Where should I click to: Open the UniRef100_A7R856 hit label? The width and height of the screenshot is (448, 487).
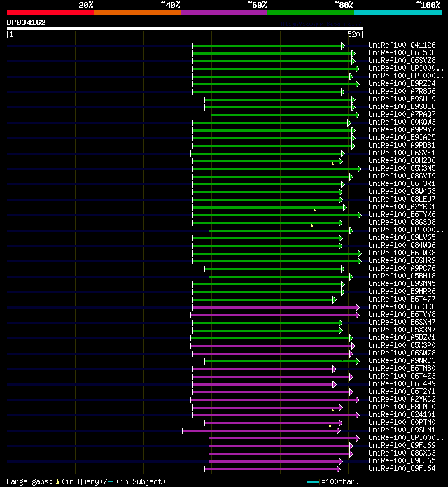(402, 91)
